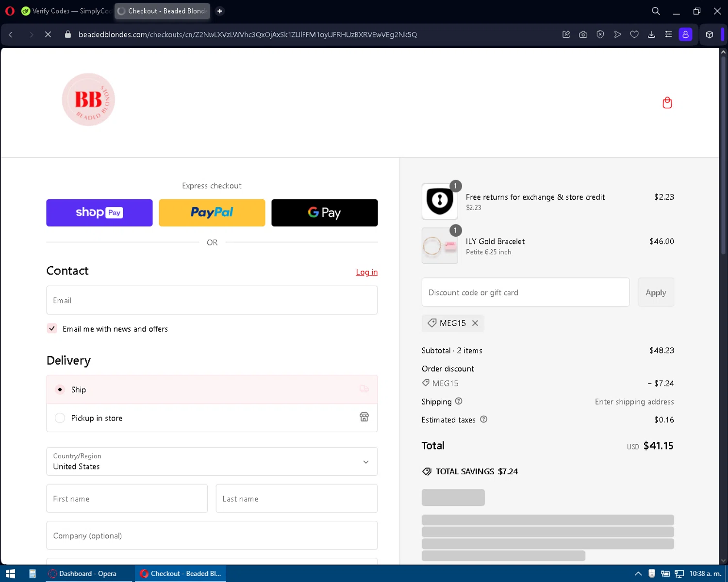
Task: Open the shopping bag cart icon
Action: [x=667, y=102]
